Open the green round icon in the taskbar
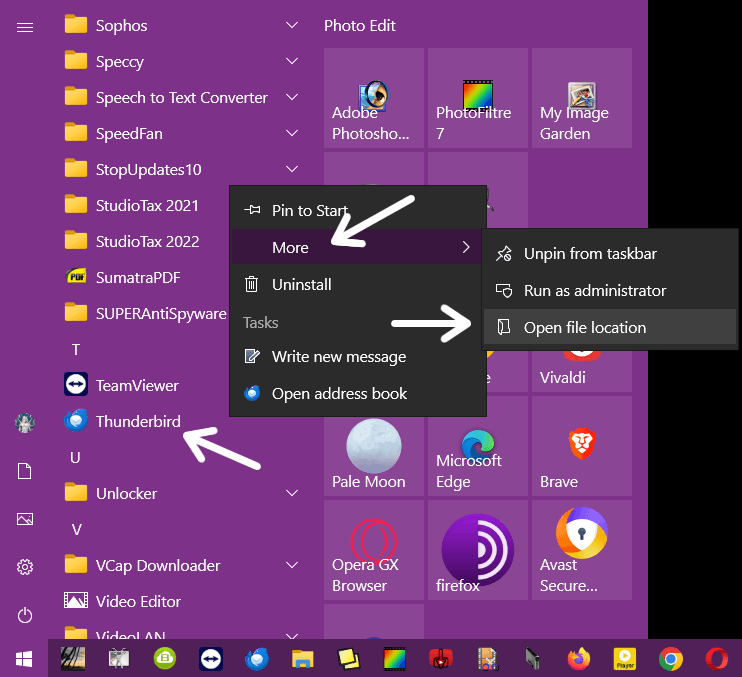This screenshot has width=742, height=677. 165,659
